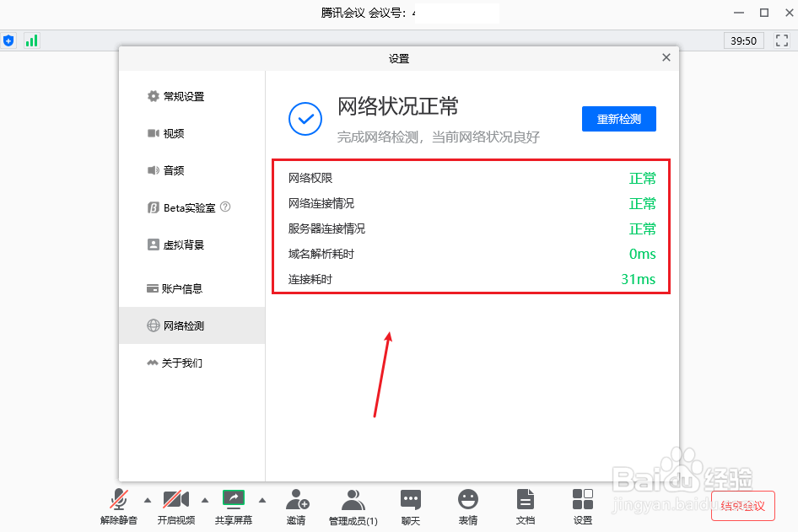Select 虚拟背景 in the settings sidebar

click(x=191, y=245)
